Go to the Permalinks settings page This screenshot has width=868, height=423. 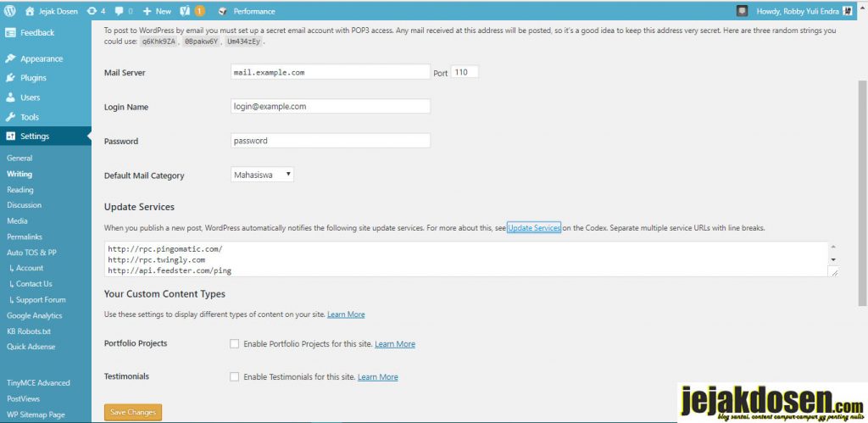coord(25,237)
